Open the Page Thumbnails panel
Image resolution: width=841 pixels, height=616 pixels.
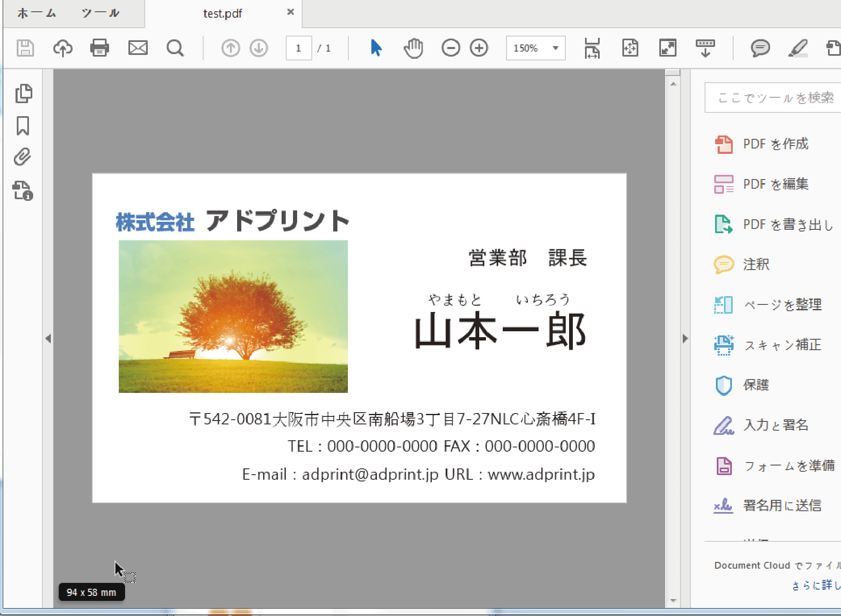[x=24, y=93]
